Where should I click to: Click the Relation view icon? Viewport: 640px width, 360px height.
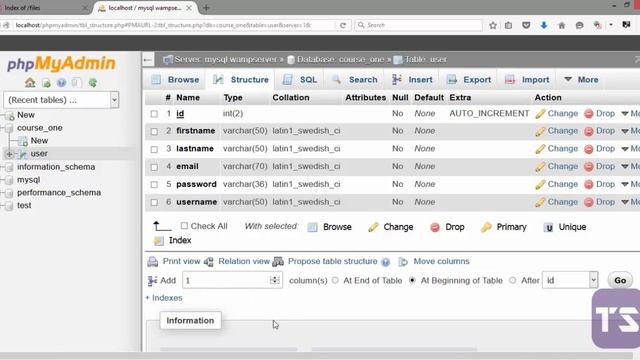pyautogui.click(x=209, y=262)
